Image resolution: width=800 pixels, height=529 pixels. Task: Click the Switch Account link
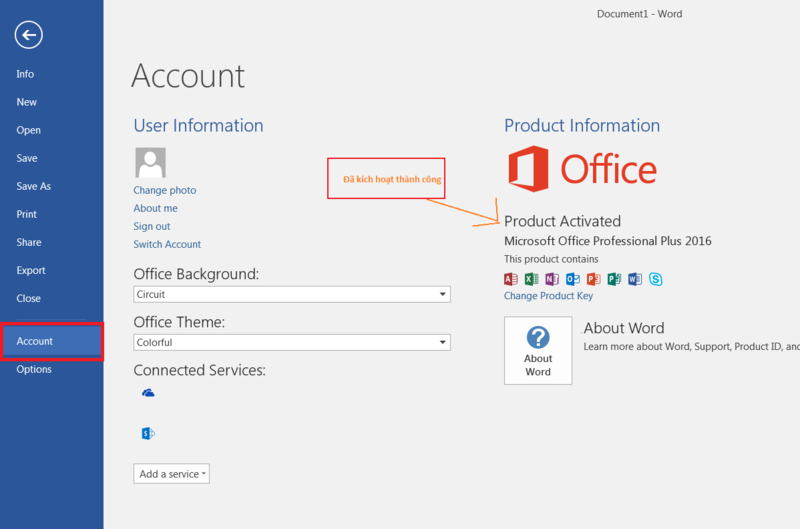pos(167,244)
